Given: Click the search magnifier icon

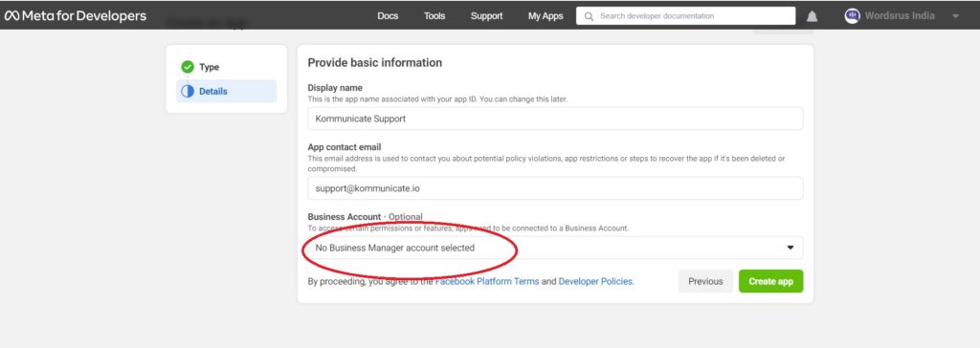Looking at the screenshot, I should (589, 16).
